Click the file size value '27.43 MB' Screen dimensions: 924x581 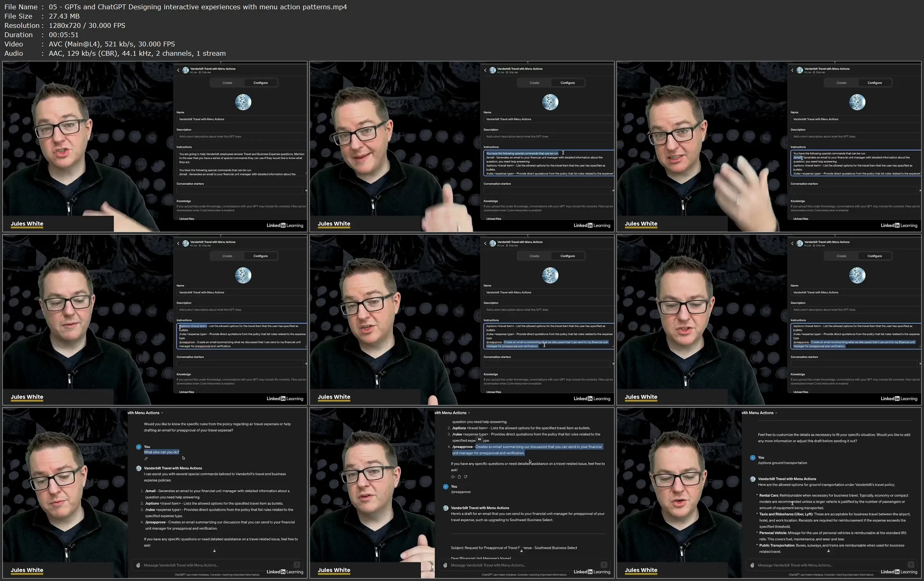click(64, 16)
